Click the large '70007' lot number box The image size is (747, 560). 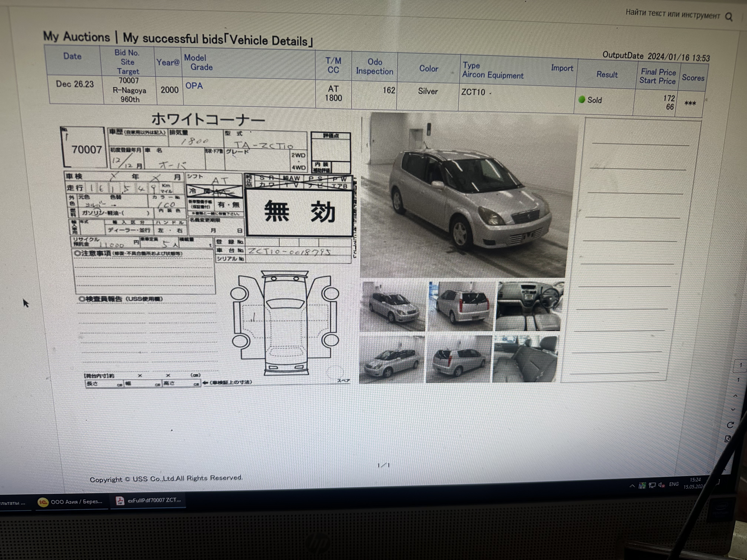pos(84,147)
